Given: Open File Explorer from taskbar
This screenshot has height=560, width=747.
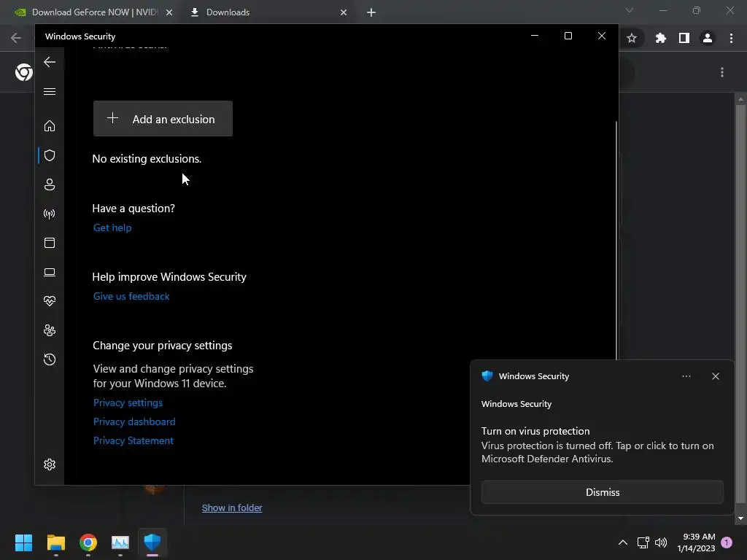Looking at the screenshot, I should tap(55, 542).
